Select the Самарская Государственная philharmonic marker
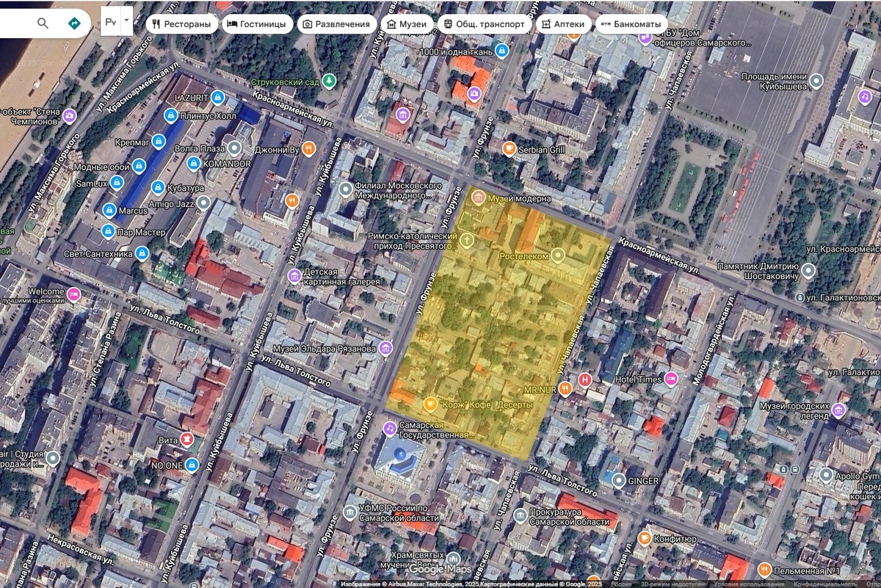Image resolution: width=881 pixels, height=588 pixels. click(x=390, y=429)
